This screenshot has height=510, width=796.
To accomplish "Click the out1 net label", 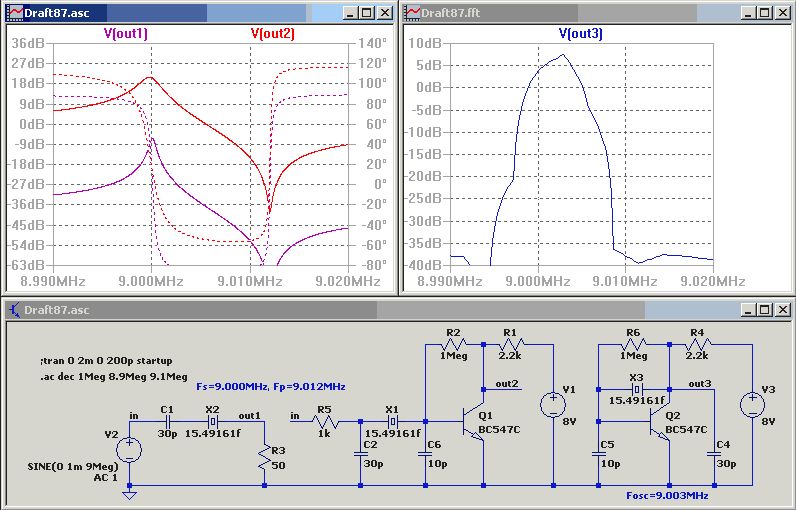I will tap(249, 416).
